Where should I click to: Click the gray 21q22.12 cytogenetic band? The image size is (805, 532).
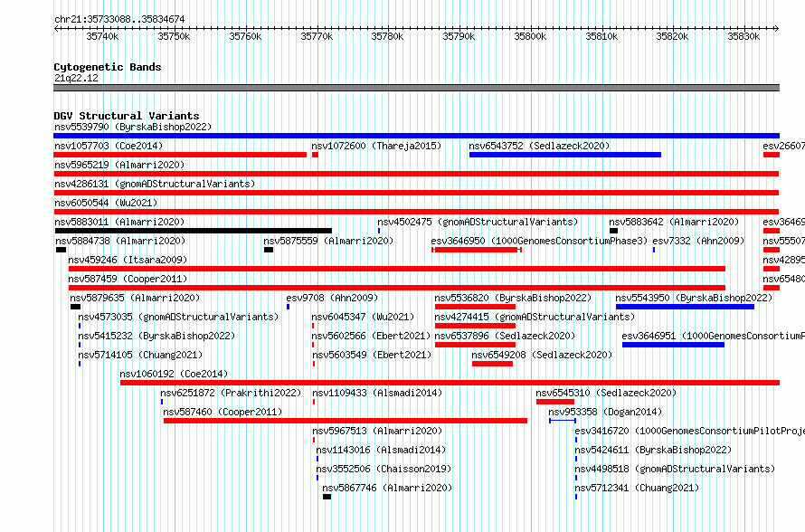point(416,88)
